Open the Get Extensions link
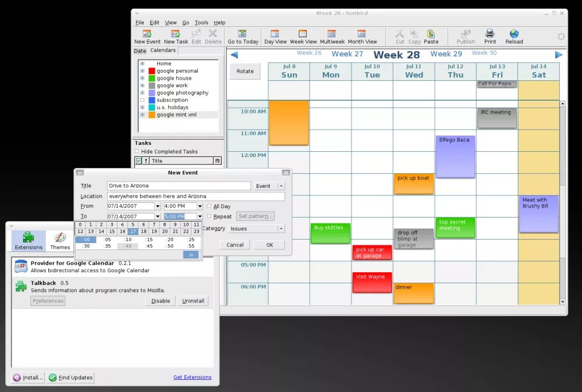 [x=192, y=377]
